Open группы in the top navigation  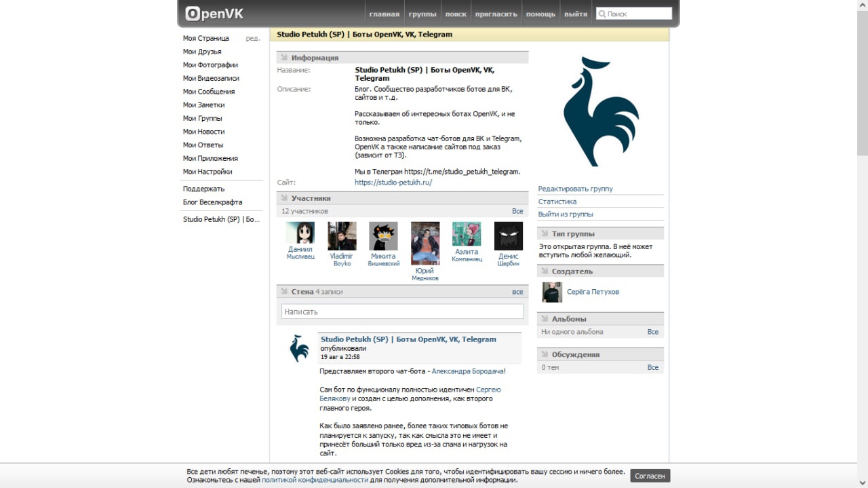[422, 14]
